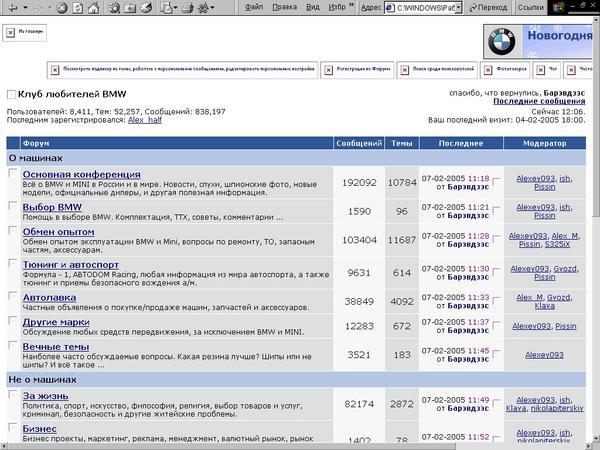Open moderator nikolapiterskiy link in За жизнь row
The image size is (600, 450).
click(x=557, y=409)
